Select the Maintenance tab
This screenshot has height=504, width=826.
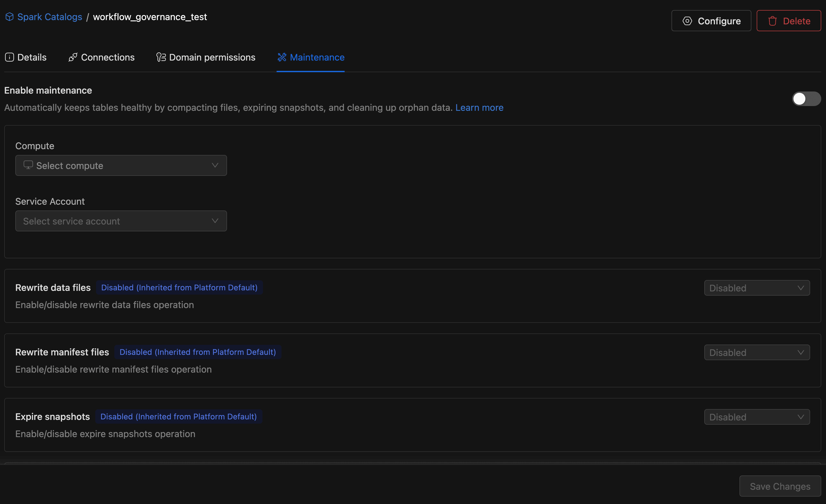click(311, 57)
